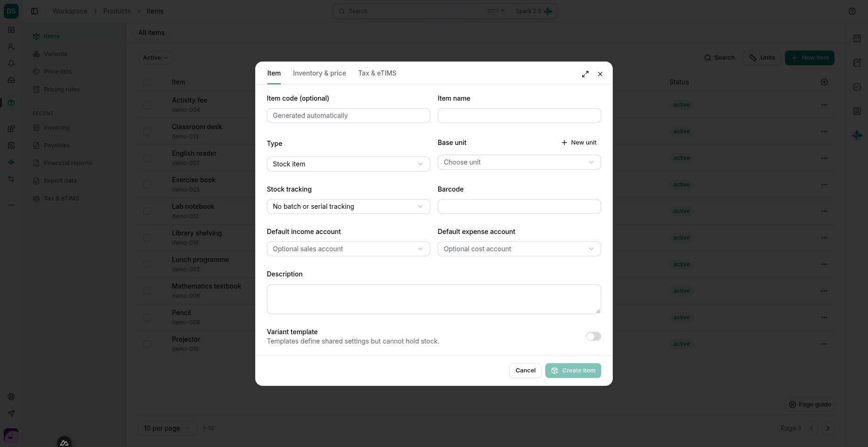Image resolution: width=868 pixels, height=447 pixels.
Task: Check the Activity fee row checkbox
Action: pyautogui.click(x=147, y=105)
